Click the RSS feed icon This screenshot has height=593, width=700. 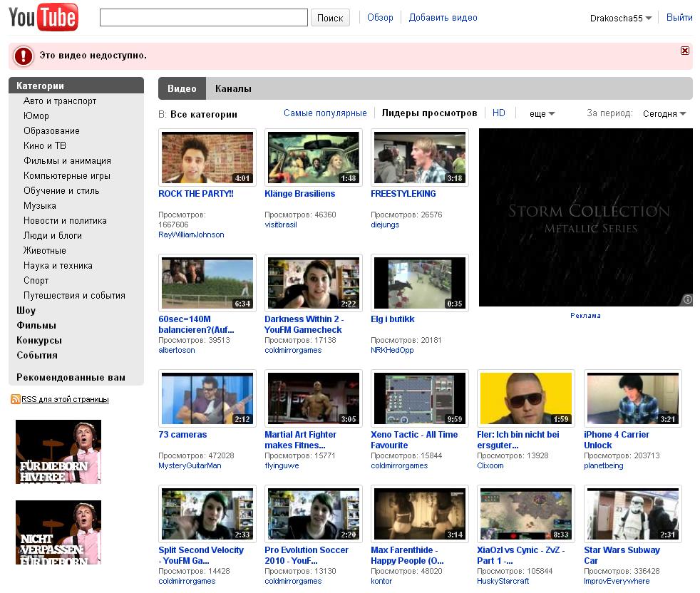[x=15, y=399]
